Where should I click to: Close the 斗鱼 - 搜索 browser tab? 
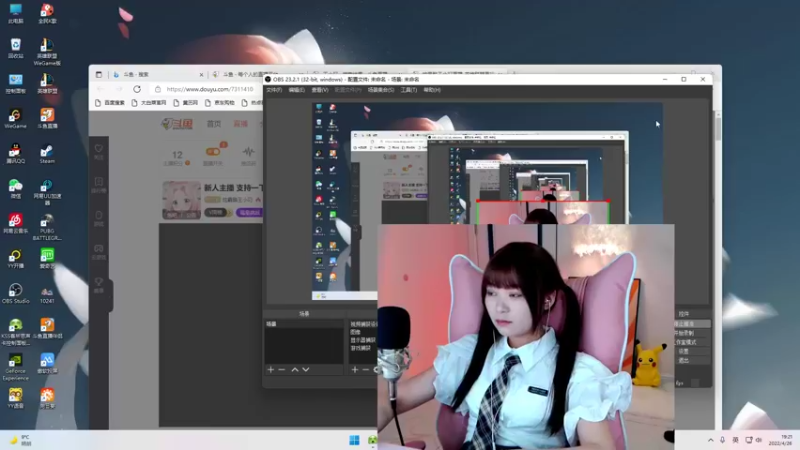(201, 74)
